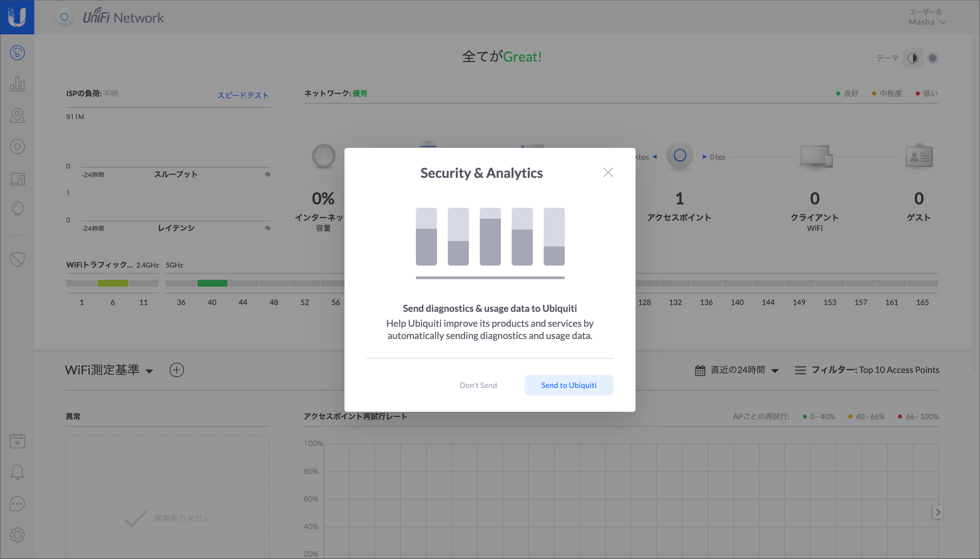Click the chart next arrow chevron
The width and height of the screenshot is (980, 559).
[x=937, y=512]
